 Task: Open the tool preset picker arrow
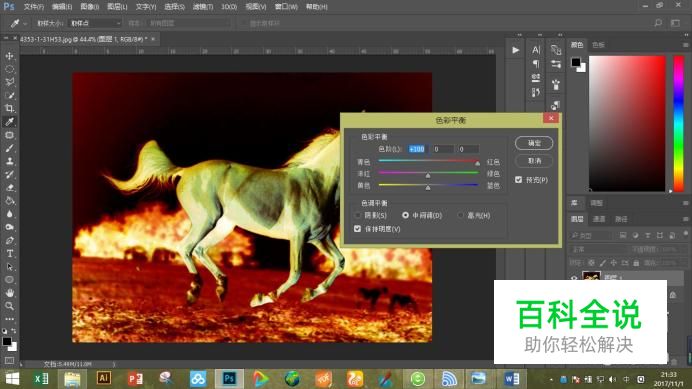tap(25, 23)
